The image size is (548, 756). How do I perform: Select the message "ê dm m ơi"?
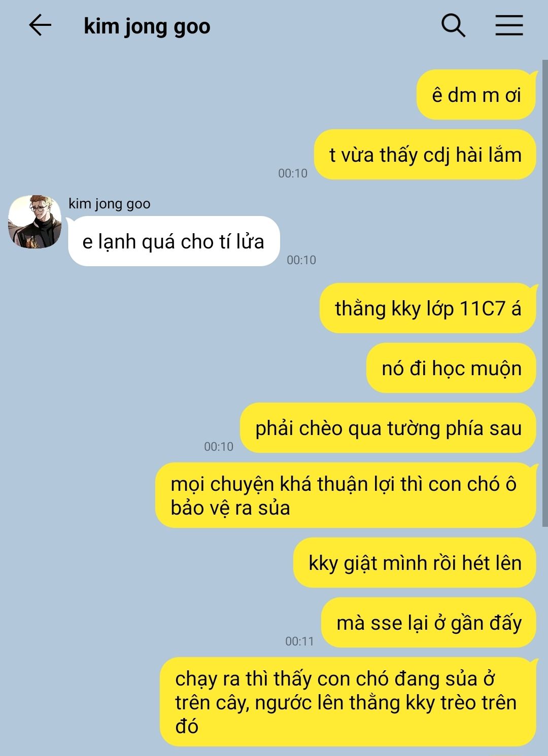pos(476,95)
